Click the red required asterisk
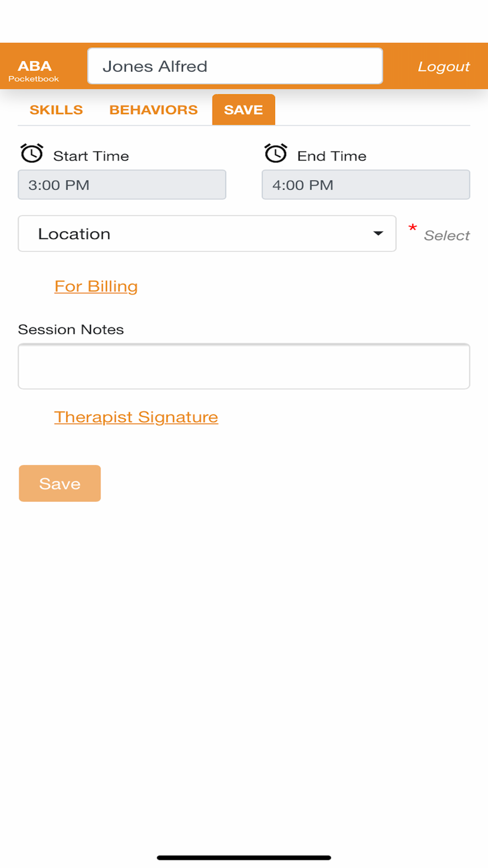488x868 pixels. (412, 228)
